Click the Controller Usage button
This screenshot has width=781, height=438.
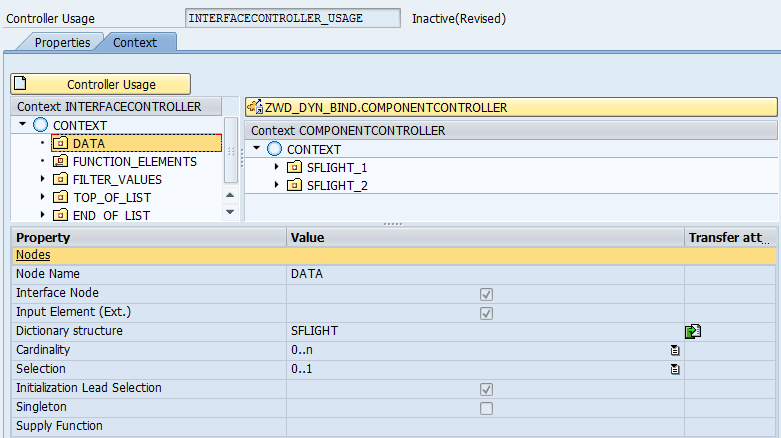(100, 84)
